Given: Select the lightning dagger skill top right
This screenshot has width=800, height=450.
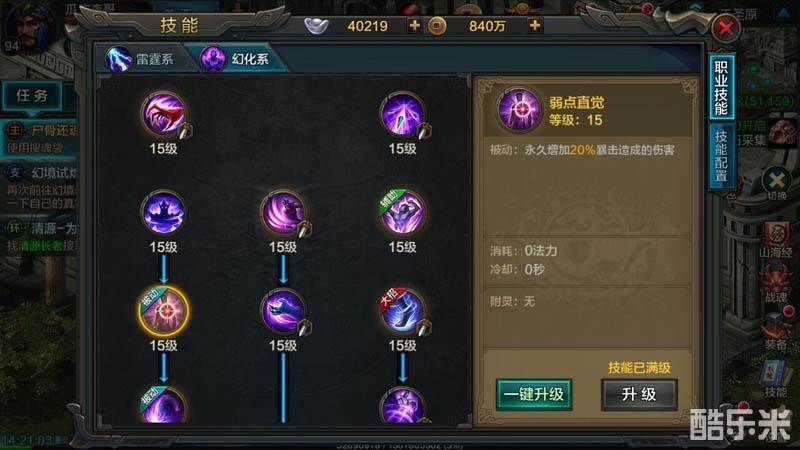Looking at the screenshot, I should coord(403,114).
